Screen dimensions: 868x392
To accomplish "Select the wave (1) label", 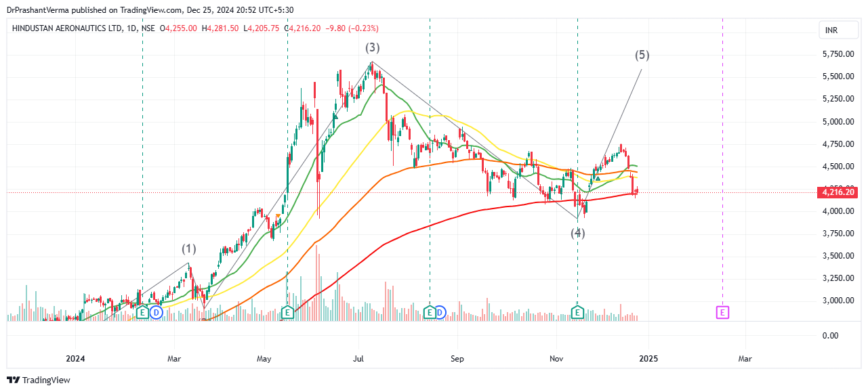I will click(x=188, y=248).
